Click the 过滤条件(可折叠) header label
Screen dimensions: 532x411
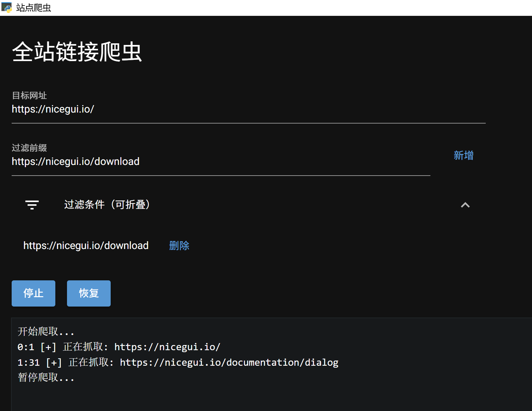[107, 205]
